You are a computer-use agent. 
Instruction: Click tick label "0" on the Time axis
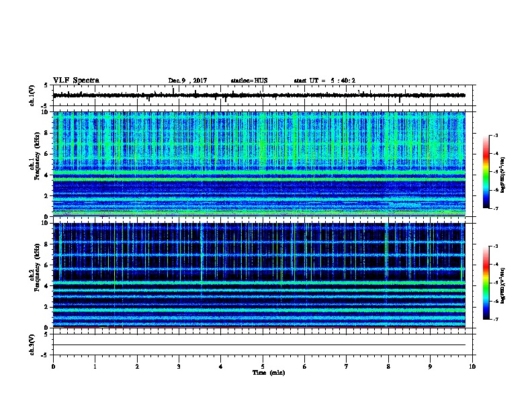(x=53, y=367)
